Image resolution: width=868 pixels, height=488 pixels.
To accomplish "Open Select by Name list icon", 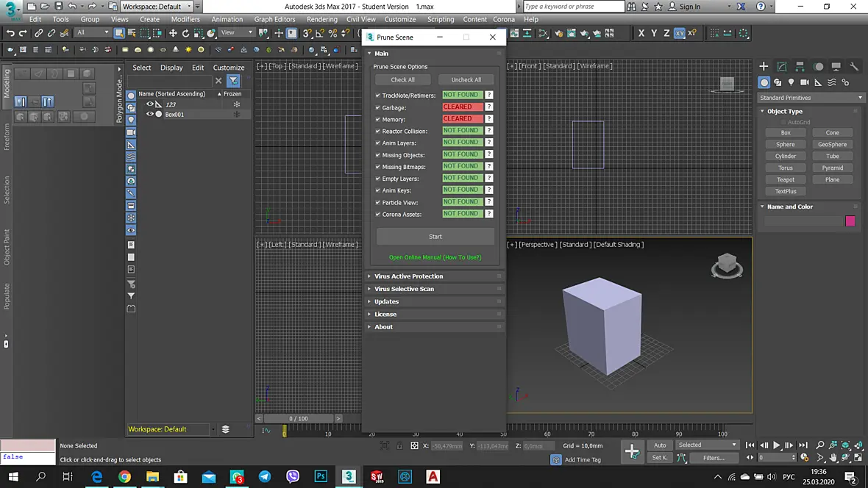I will point(132,33).
